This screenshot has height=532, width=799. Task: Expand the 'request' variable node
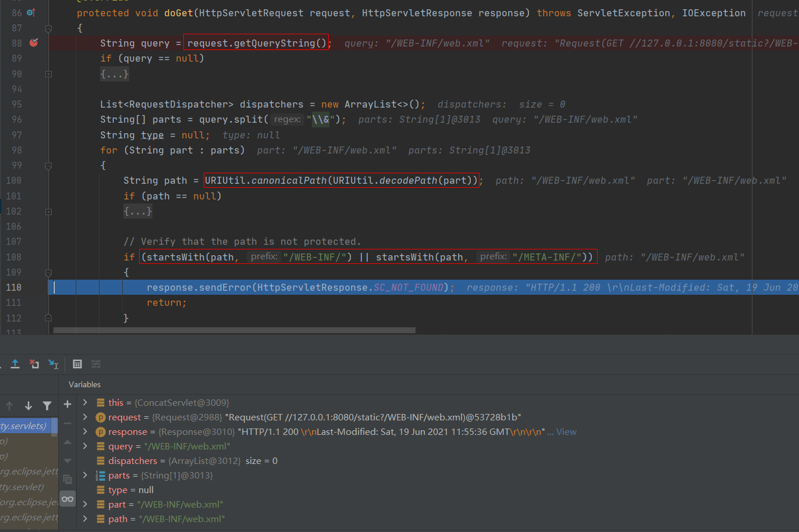pyautogui.click(x=85, y=417)
